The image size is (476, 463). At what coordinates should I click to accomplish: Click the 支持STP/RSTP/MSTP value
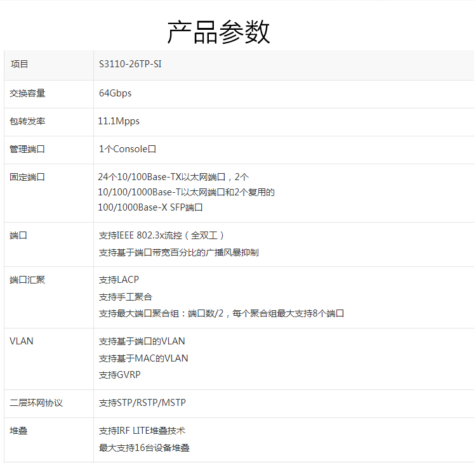(x=142, y=403)
